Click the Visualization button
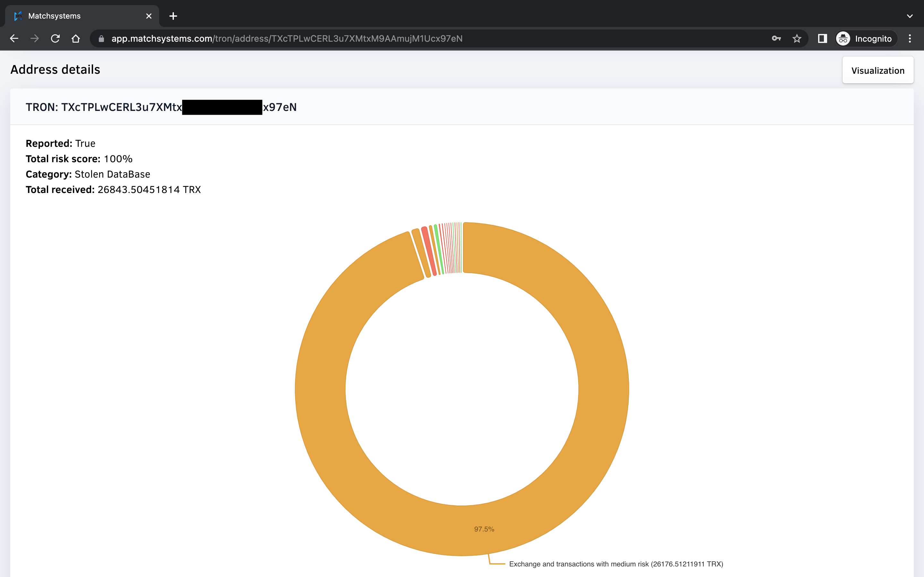The image size is (924, 577). click(877, 71)
